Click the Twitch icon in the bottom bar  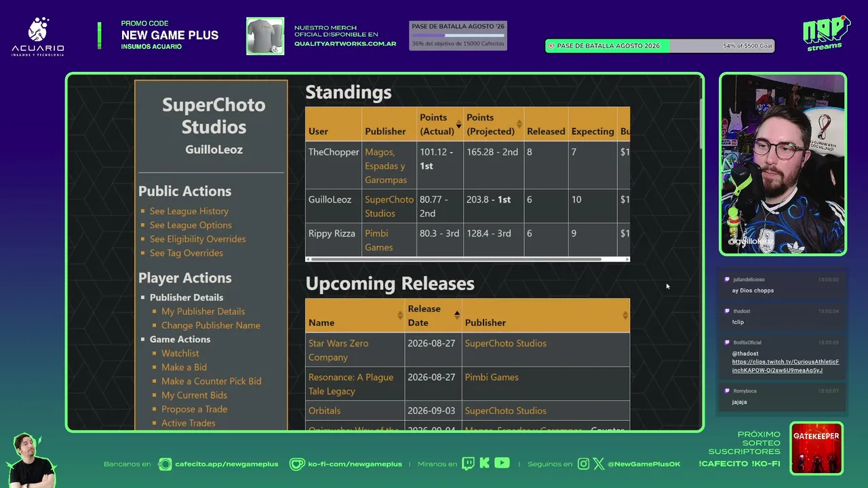pos(469,464)
